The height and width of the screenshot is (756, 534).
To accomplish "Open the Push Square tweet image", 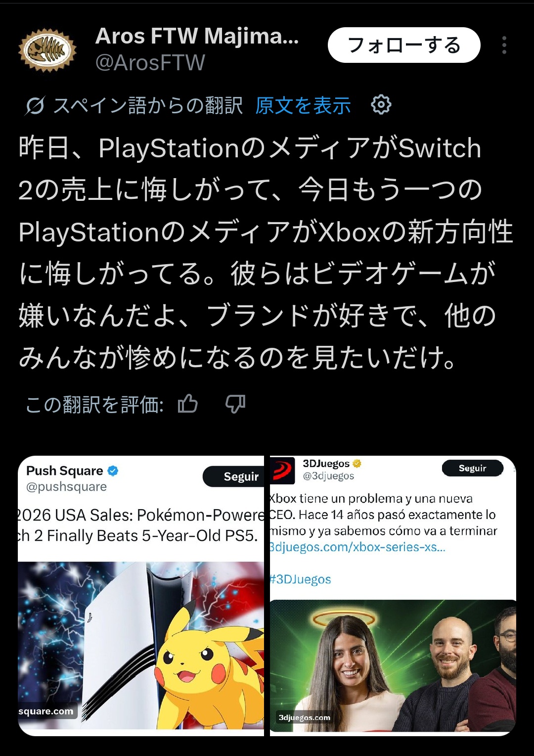I will pos(141,596).
